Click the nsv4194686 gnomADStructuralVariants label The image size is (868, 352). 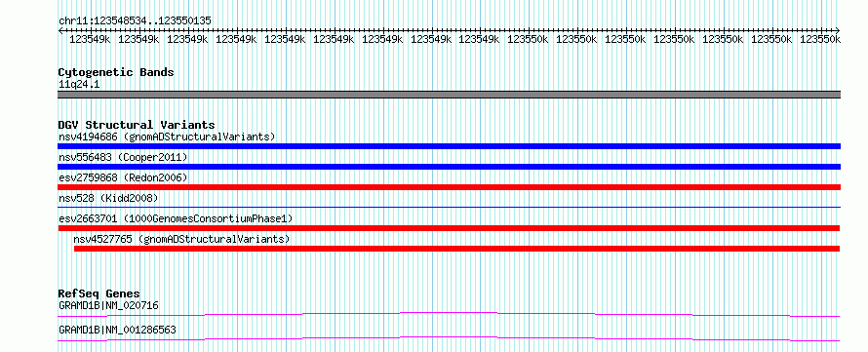coord(167,137)
